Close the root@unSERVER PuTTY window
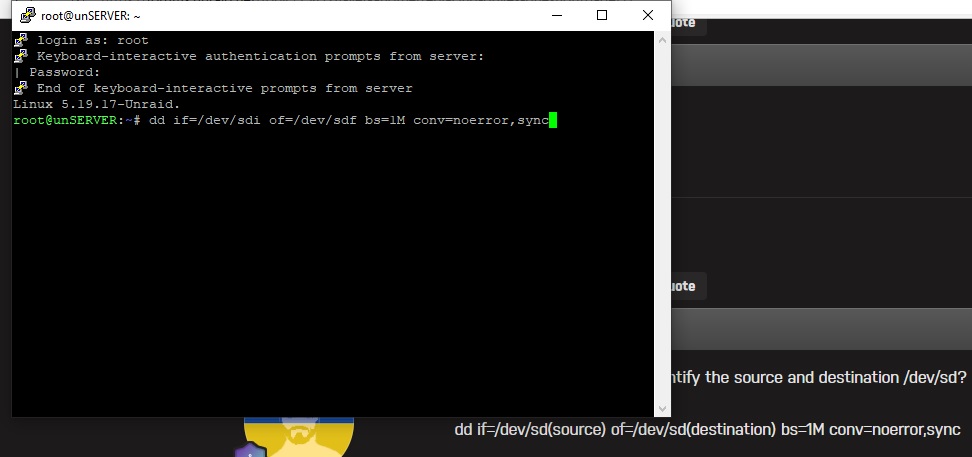The height and width of the screenshot is (457, 972). [x=648, y=16]
